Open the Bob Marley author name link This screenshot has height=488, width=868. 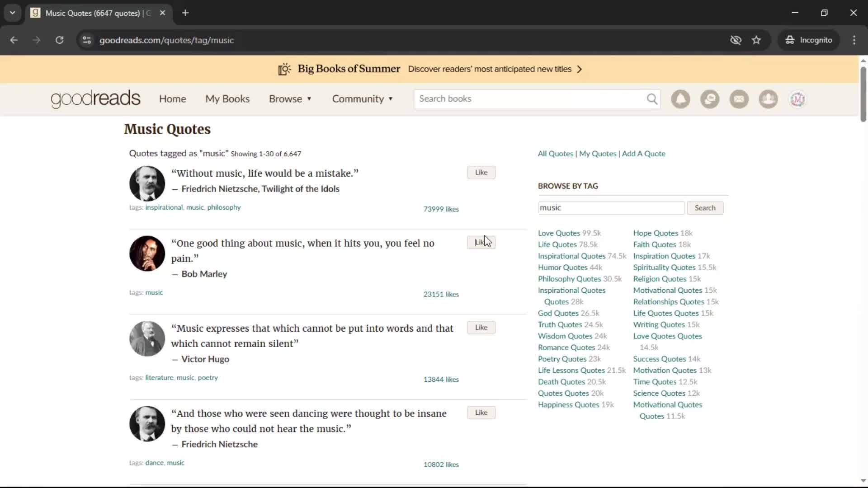pyautogui.click(x=204, y=274)
